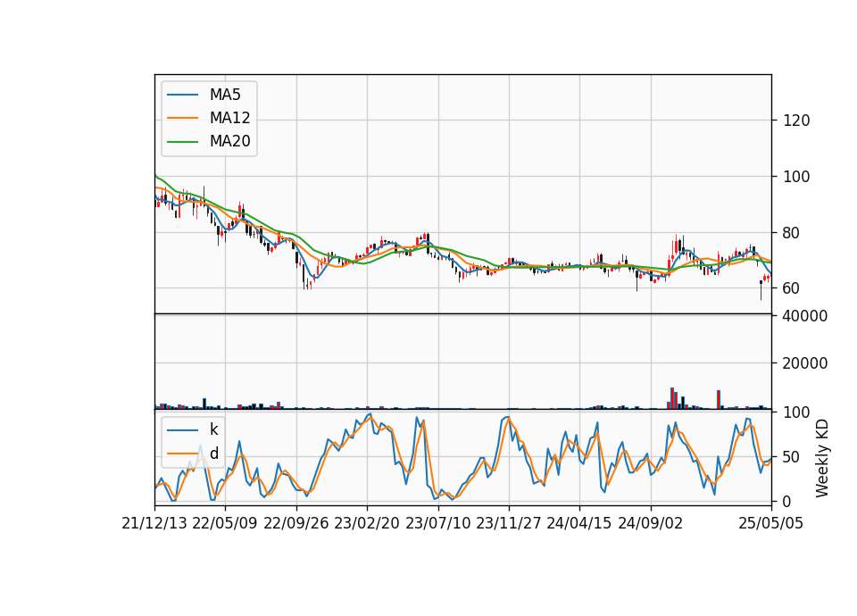Screen dimensions: 857x616
Task: Click the 23/02/20 date label
Action: 367,524
